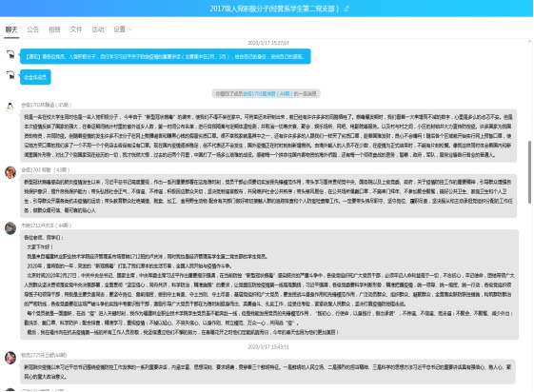Click the @全体成员 mention bubble
This screenshot has height=392, width=534.
click(35, 77)
